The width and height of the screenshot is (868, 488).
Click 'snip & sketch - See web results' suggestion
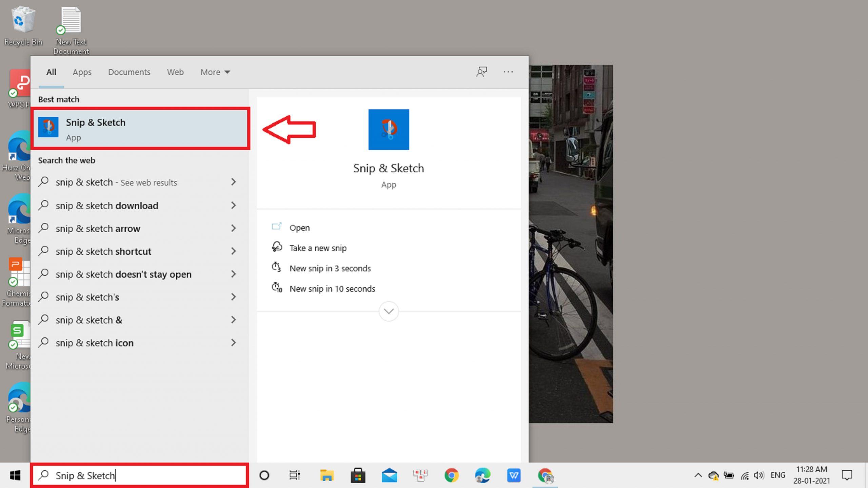pos(116,182)
